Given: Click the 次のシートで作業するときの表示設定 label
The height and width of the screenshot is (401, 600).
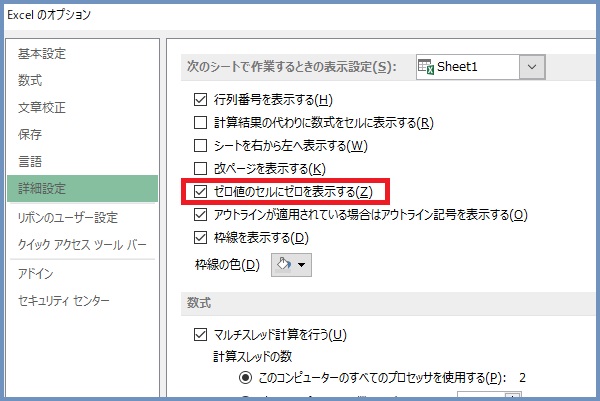Looking at the screenshot, I should [292, 67].
